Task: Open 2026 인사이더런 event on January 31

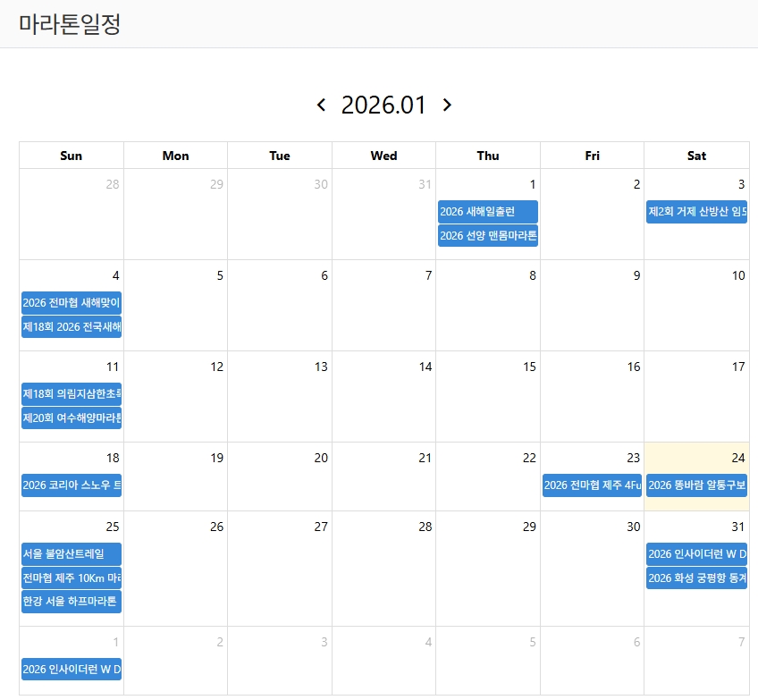Action: coord(696,554)
